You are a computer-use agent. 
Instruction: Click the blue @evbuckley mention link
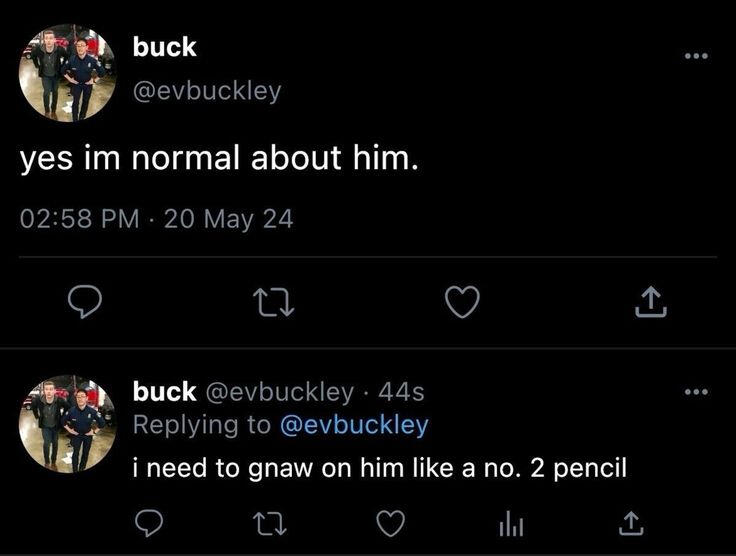[x=354, y=425]
